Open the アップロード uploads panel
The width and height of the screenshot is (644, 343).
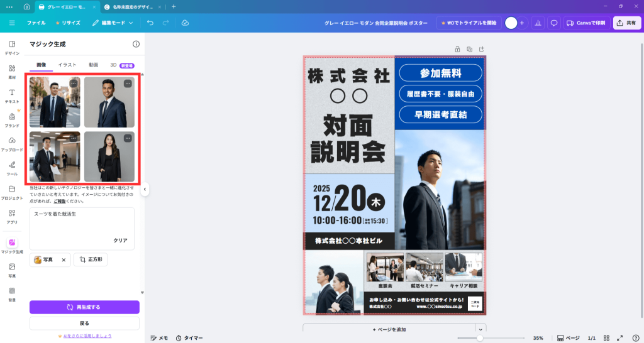(12, 144)
